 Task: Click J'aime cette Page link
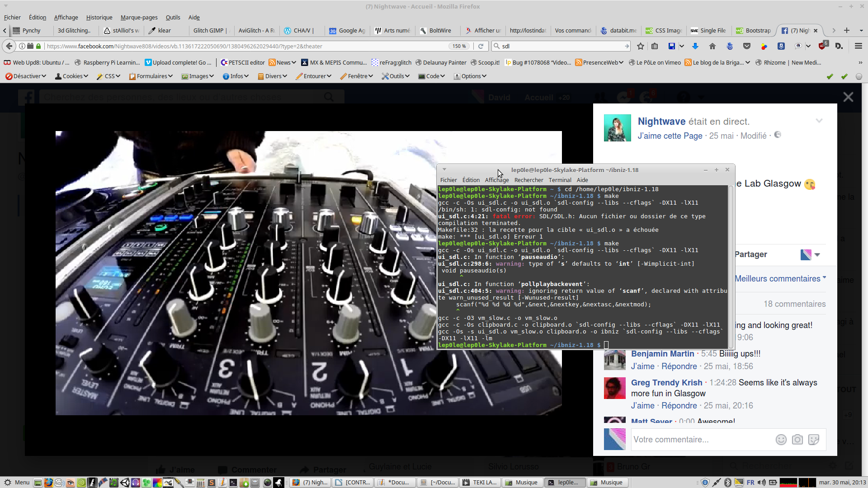pos(670,136)
